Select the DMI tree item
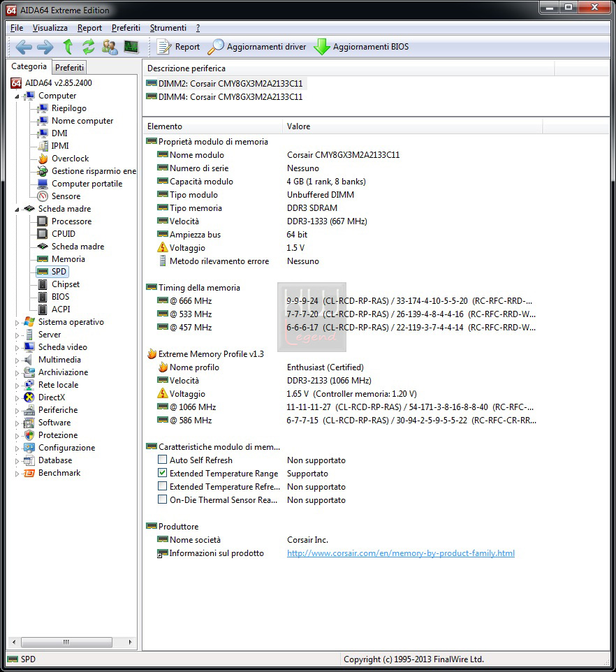The height and width of the screenshot is (672, 616). pyautogui.click(x=59, y=133)
